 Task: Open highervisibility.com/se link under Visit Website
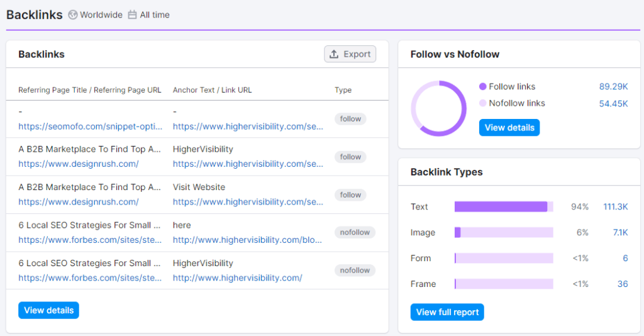tap(248, 202)
